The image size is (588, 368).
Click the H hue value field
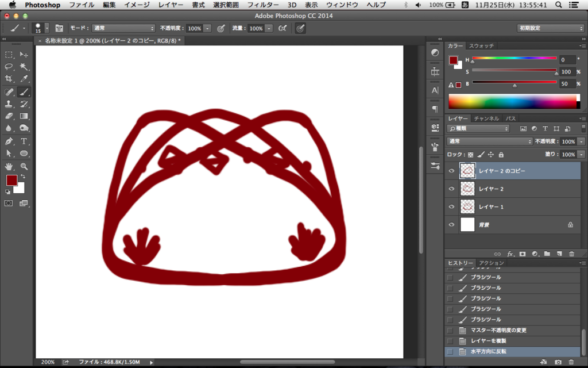pyautogui.click(x=567, y=60)
